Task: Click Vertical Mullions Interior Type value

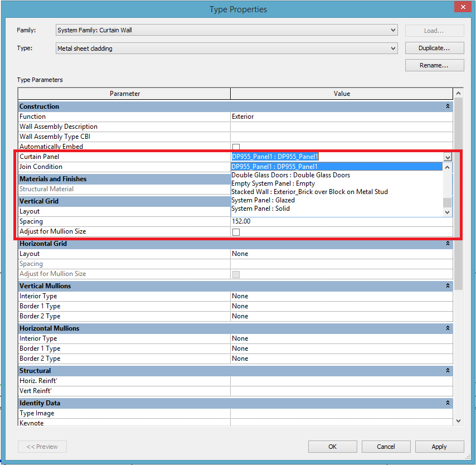Action: 342,296
